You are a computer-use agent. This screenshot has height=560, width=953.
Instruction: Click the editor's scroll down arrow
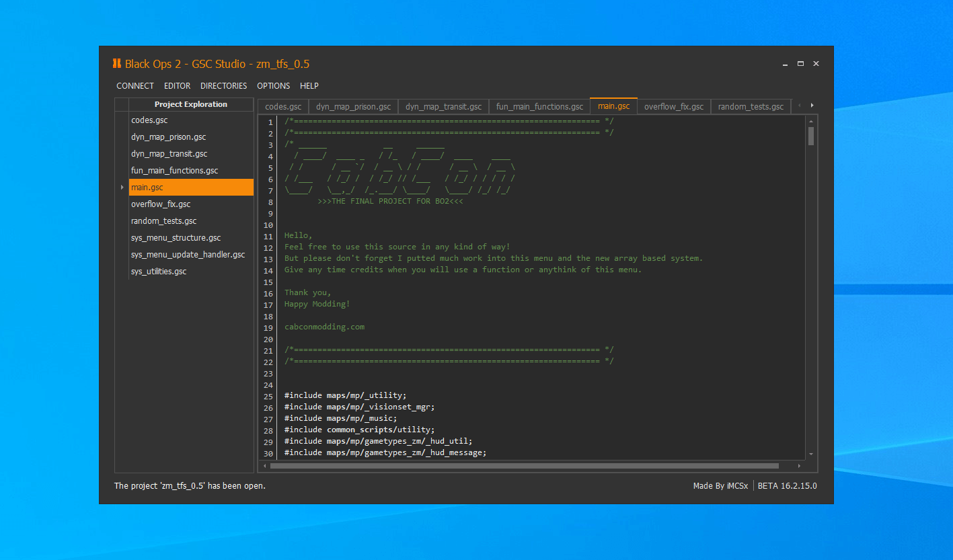pyautogui.click(x=811, y=454)
